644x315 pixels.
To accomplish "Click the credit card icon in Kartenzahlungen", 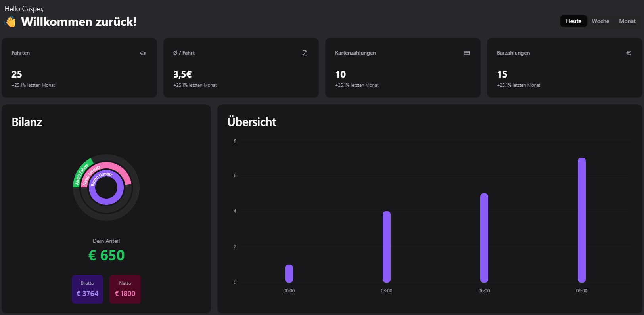I will click(x=467, y=53).
